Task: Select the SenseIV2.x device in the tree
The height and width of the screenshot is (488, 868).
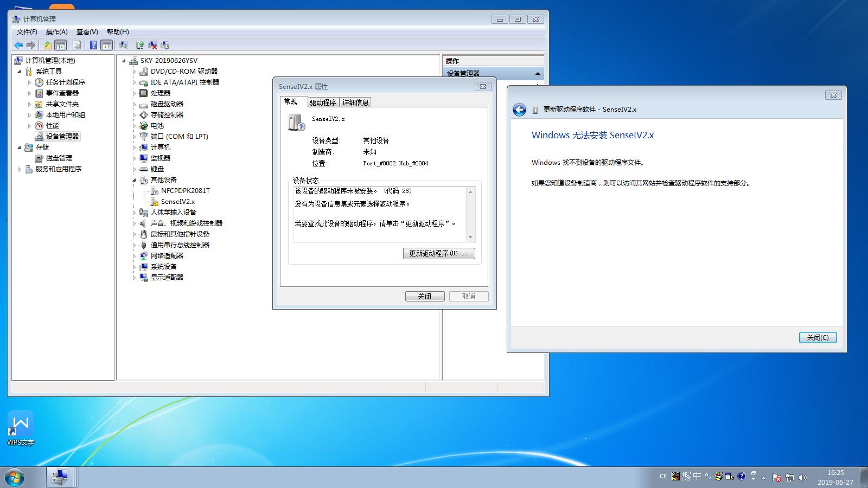Action: pos(178,201)
